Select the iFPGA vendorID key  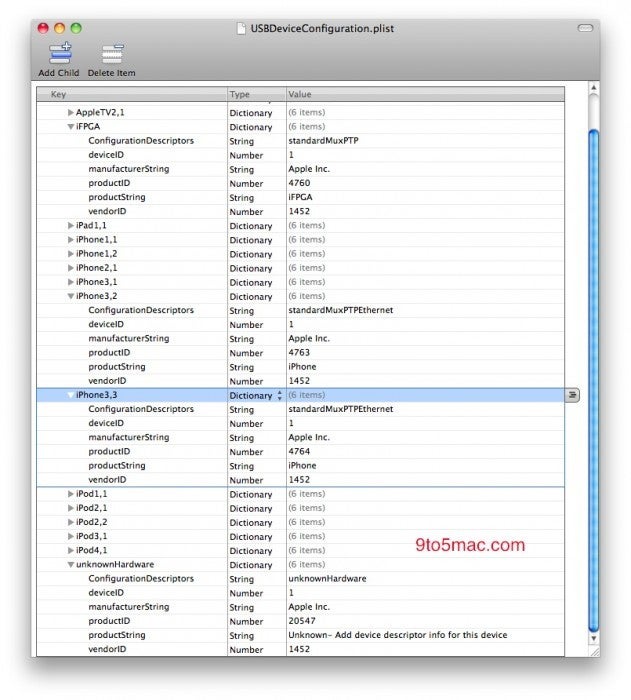[x=107, y=212]
